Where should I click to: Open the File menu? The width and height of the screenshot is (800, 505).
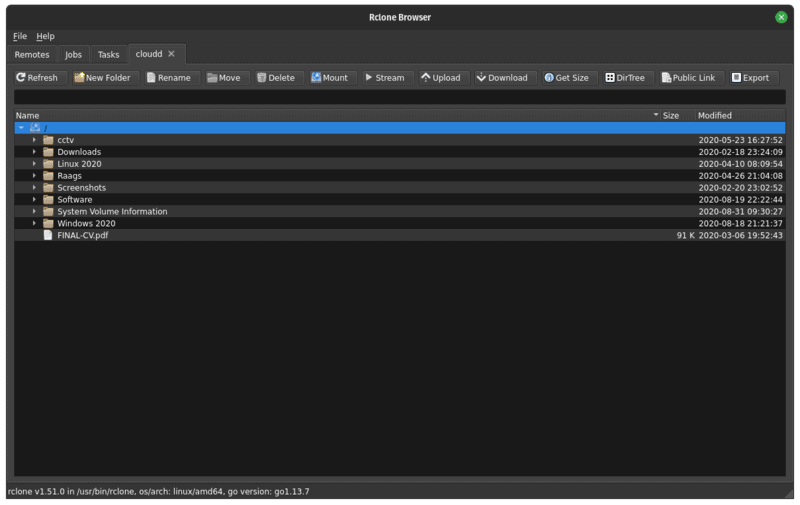coord(20,36)
